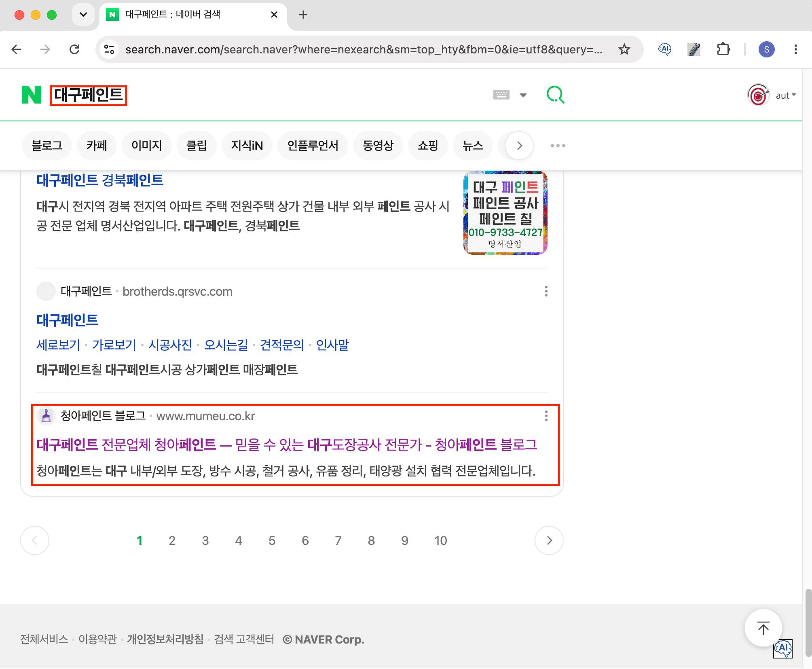Open 전체서비스 footer link
812x669 pixels.
(44, 639)
